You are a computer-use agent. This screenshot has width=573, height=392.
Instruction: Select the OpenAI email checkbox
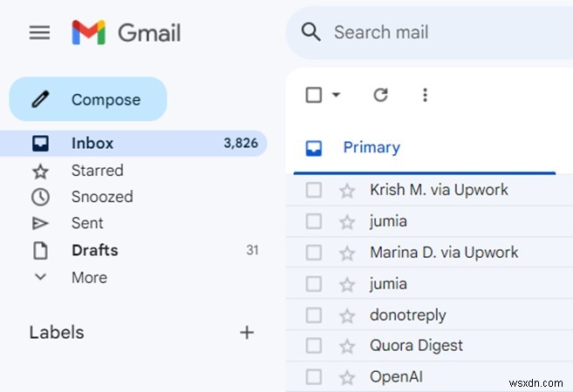click(314, 377)
